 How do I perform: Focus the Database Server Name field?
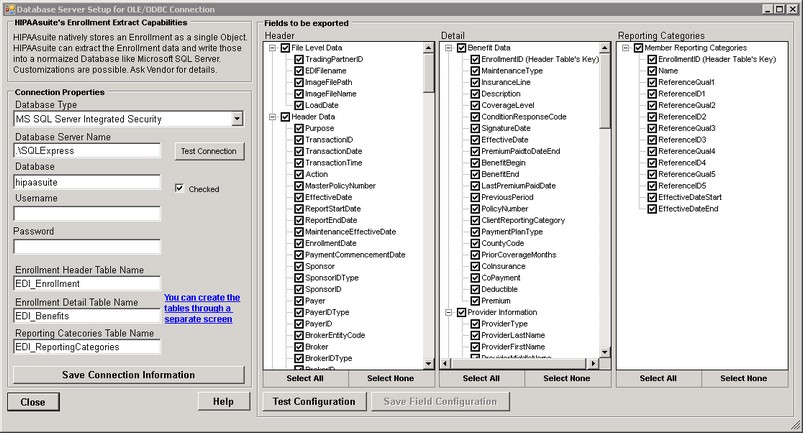(x=87, y=150)
